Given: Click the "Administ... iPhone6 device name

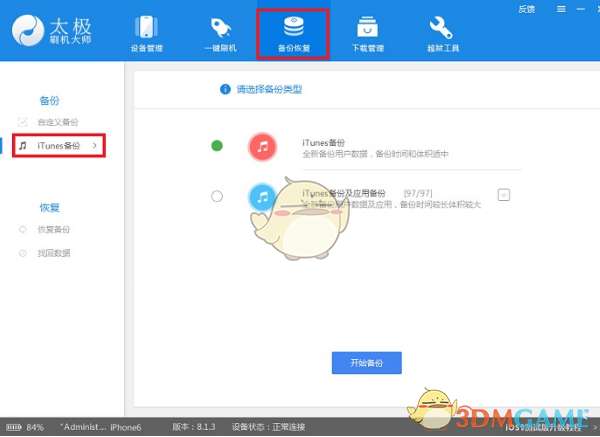Looking at the screenshot, I should 100,427.
